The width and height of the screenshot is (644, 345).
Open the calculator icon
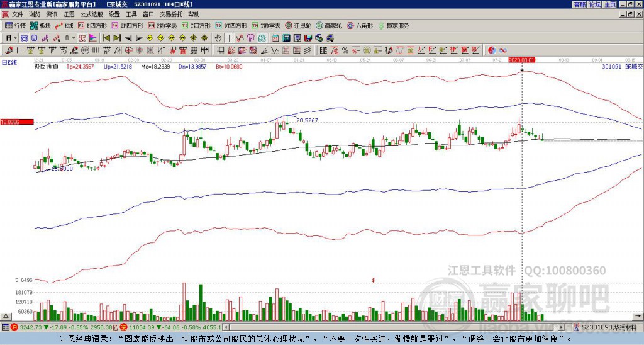point(286,38)
